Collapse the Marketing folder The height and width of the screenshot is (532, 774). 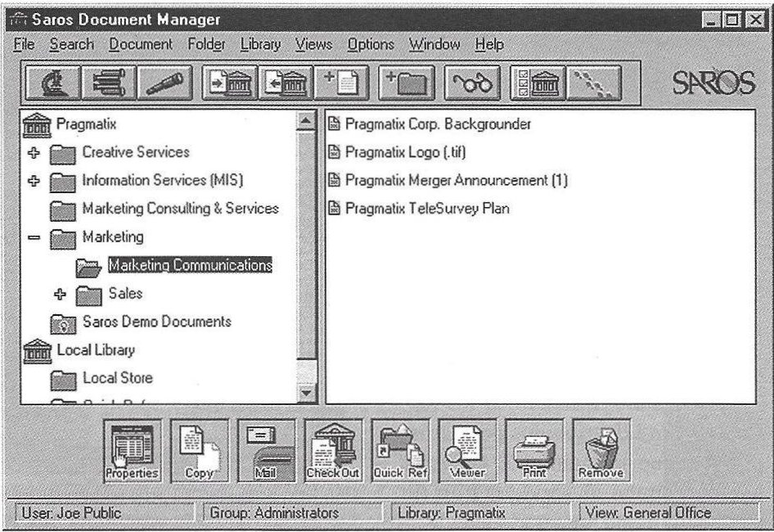[34, 237]
